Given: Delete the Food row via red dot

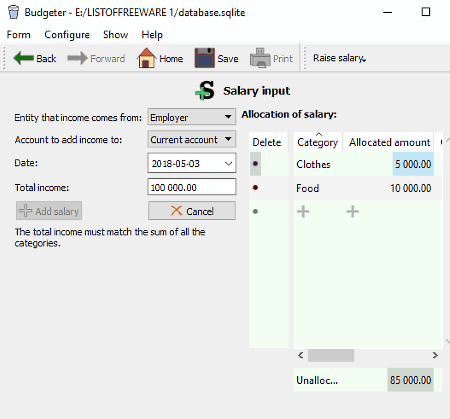Looking at the screenshot, I should pos(255,188).
